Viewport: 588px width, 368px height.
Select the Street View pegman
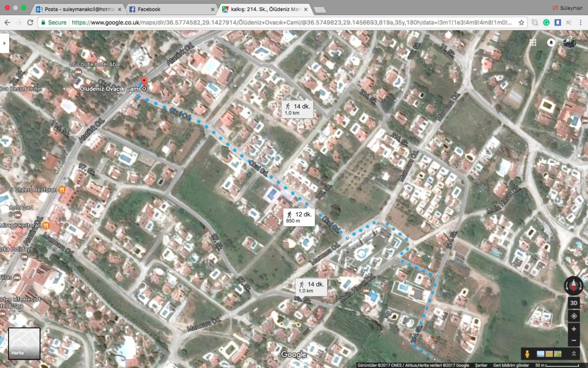coord(527,354)
